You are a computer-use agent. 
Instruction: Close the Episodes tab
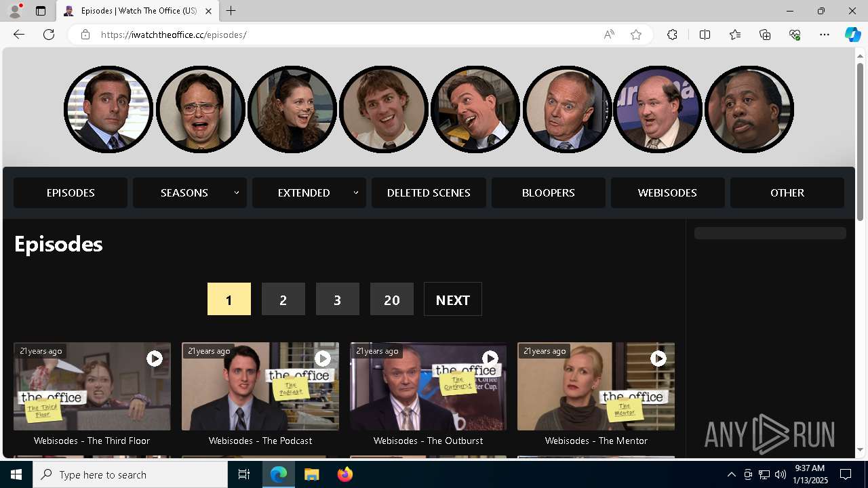tap(208, 11)
